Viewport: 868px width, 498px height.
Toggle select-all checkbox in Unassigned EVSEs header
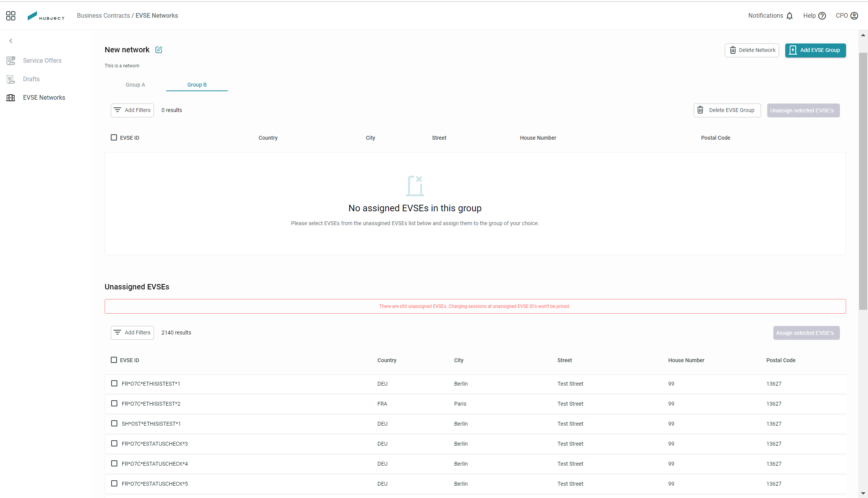click(114, 360)
